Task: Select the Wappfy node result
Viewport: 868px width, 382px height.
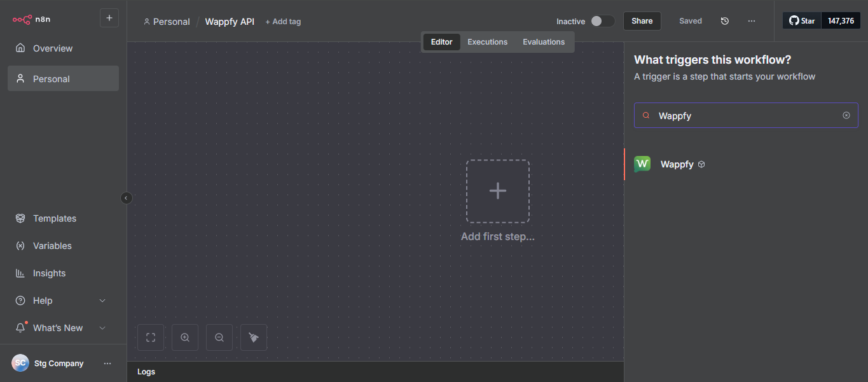Action: [x=746, y=164]
